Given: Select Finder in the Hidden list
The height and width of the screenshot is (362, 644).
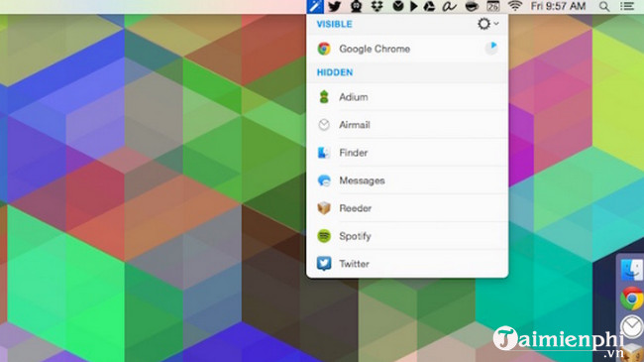Looking at the screenshot, I should 407,153.
